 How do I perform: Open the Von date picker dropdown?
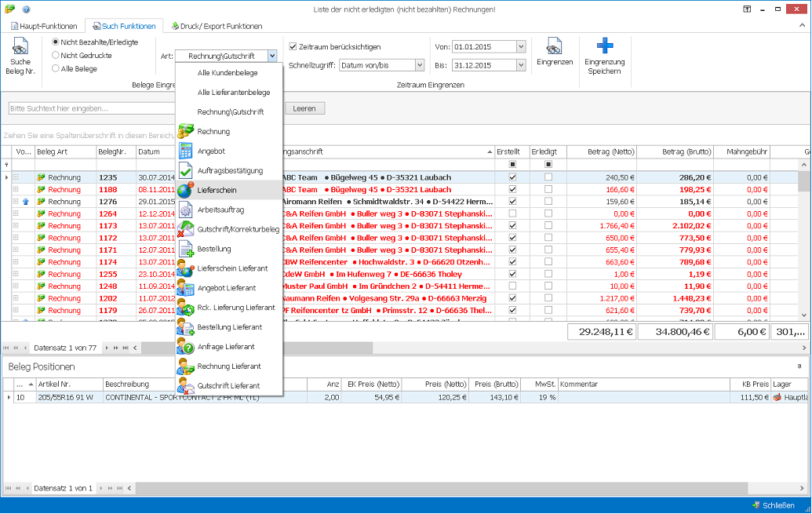point(521,46)
